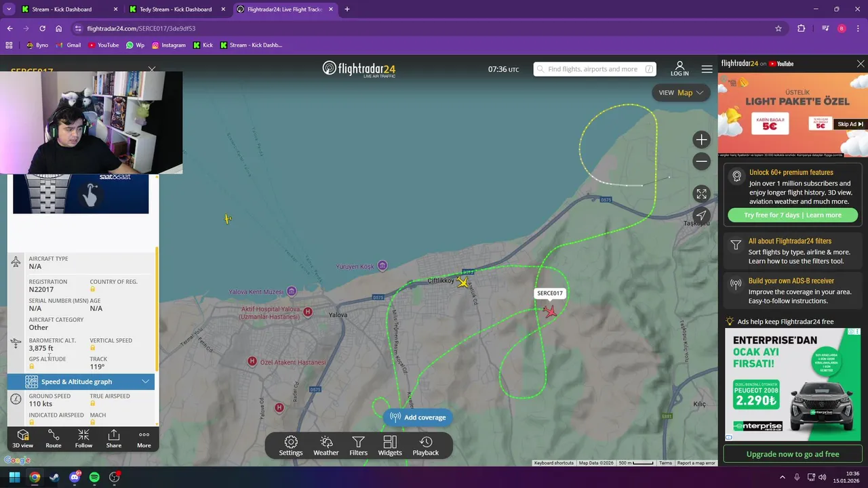This screenshot has width=868, height=488.
Task: Open the VIEW Map dropdown
Action: (681, 93)
